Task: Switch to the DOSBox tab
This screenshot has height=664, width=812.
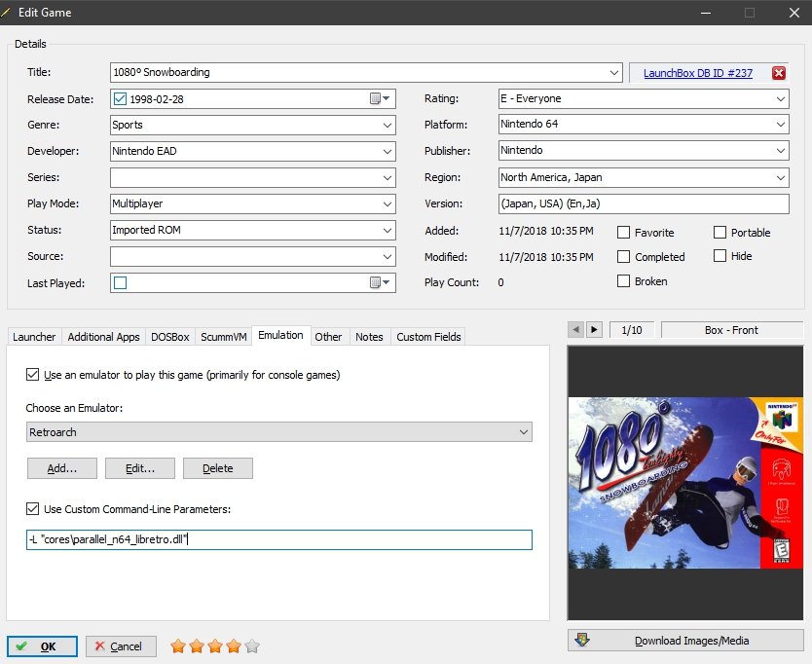Action: tap(169, 337)
